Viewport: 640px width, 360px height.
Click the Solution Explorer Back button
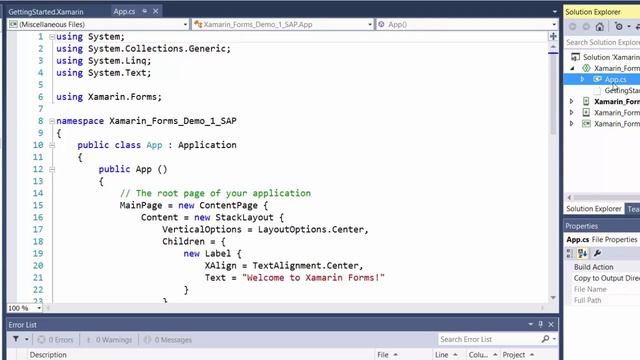point(573,27)
